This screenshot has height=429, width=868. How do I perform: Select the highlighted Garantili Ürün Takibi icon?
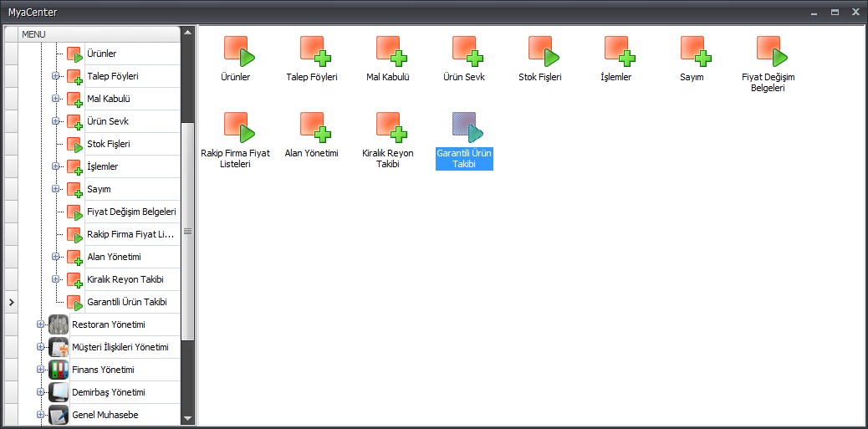coord(467,127)
